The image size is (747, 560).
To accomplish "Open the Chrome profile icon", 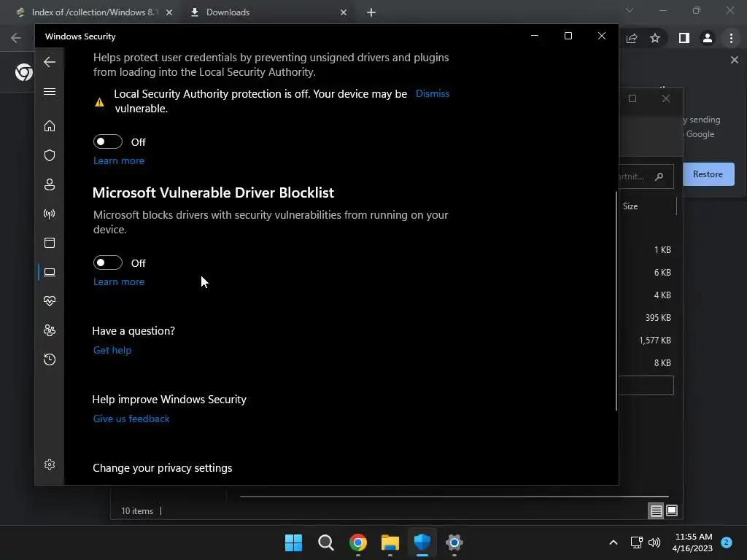I will pyautogui.click(x=708, y=38).
